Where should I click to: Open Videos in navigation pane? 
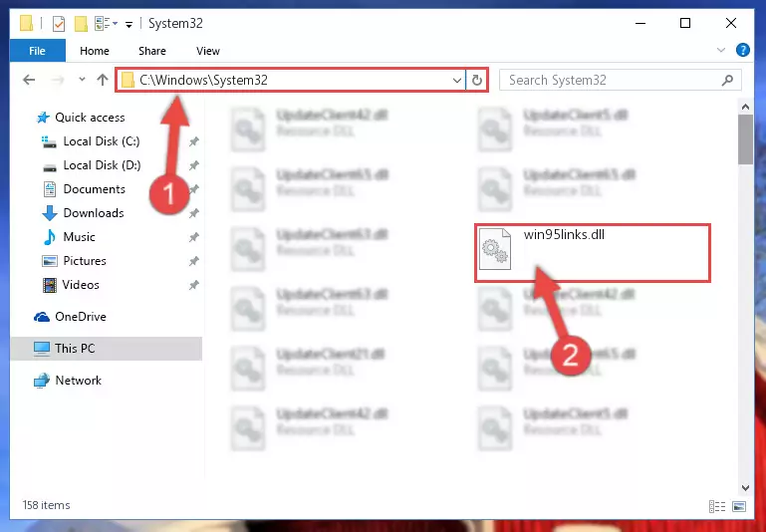click(81, 285)
